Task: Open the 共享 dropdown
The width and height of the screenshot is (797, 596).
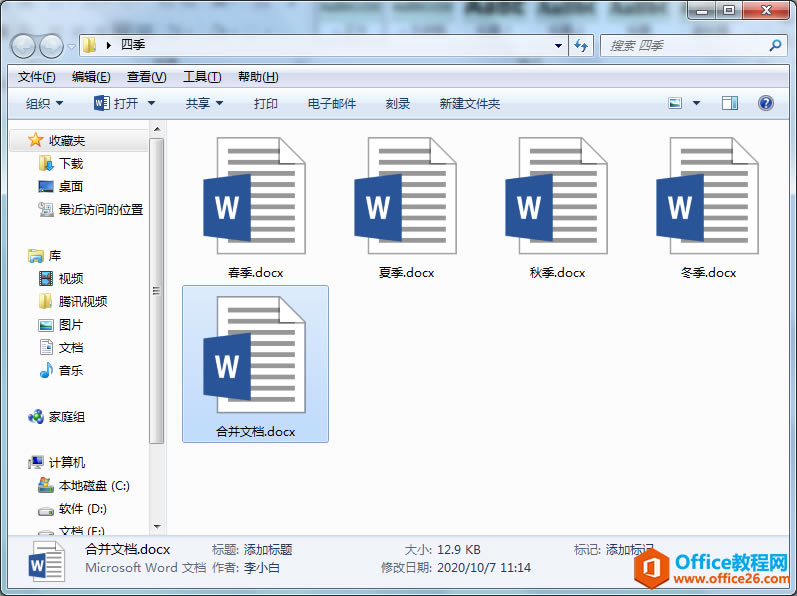Action: tap(204, 104)
